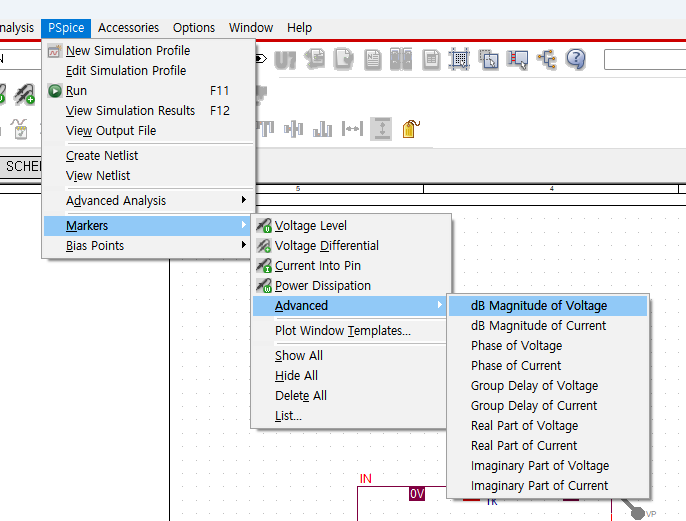Screen dimensions: 686x521
Task: Open the Project Manager hierarchy icon
Action: (547, 59)
